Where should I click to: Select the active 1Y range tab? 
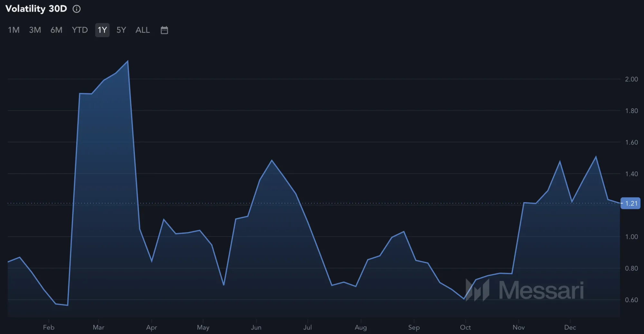pyautogui.click(x=102, y=30)
